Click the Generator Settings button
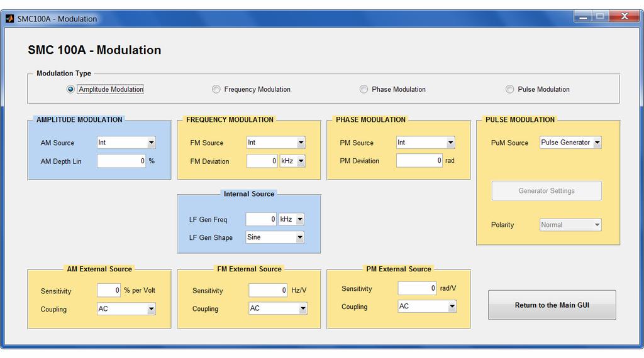The height and width of the screenshot is (358, 644). (547, 191)
